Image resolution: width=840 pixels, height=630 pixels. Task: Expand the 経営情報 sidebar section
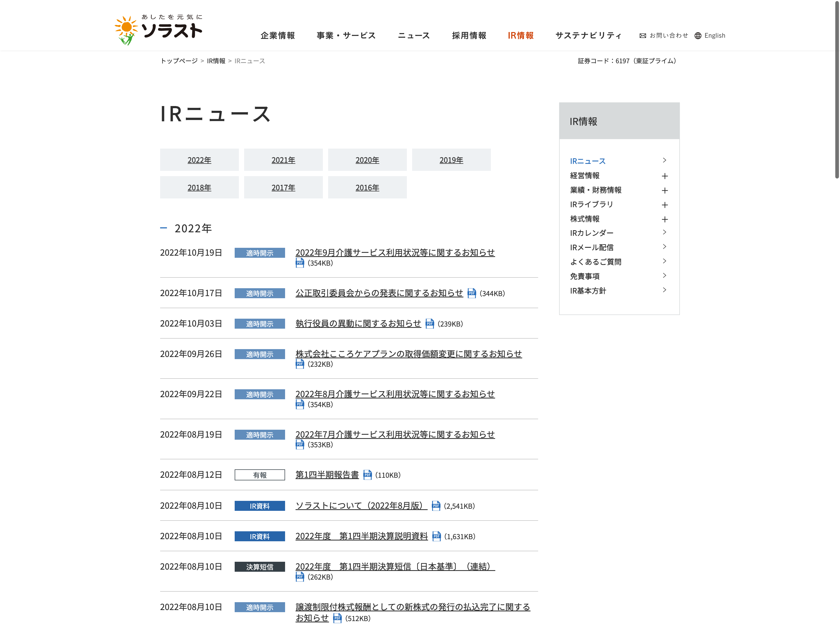pos(665,176)
